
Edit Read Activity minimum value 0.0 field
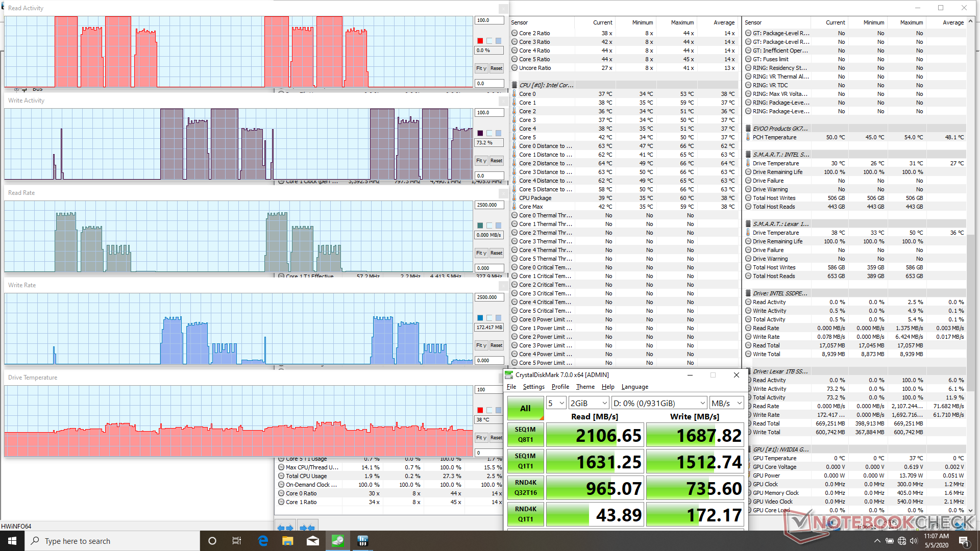pyautogui.click(x=489, y=83)
